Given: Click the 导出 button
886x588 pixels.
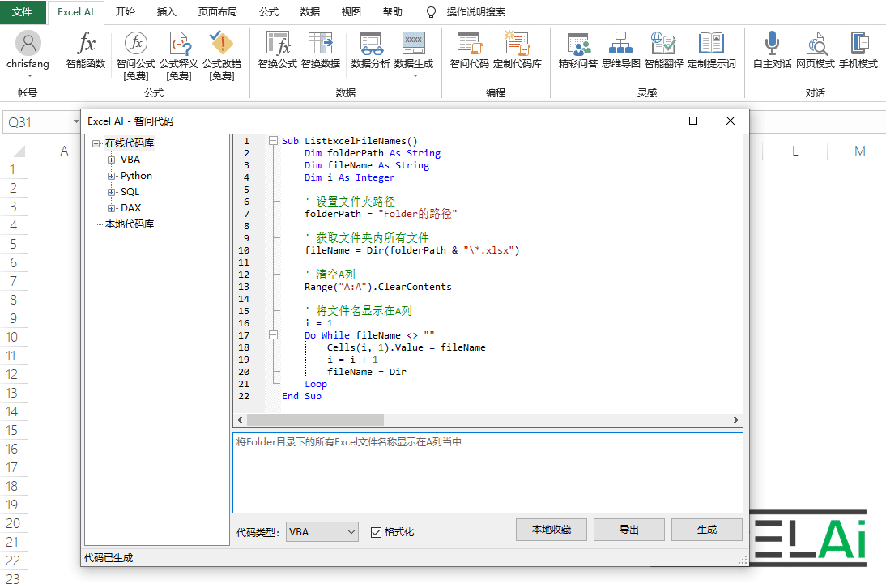Looking at the screenshot, I should tap(629, 530).
